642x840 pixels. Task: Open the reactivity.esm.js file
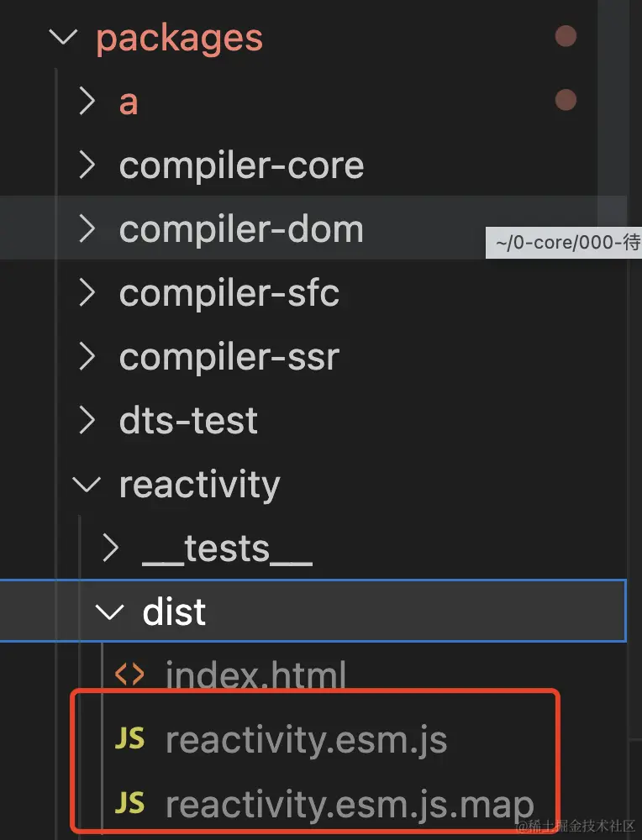tap(306, 740)
